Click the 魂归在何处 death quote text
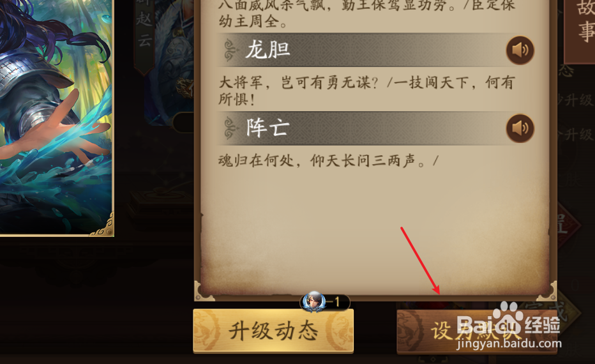The height and width of the screenshot is (364, 595). (329, 161)
